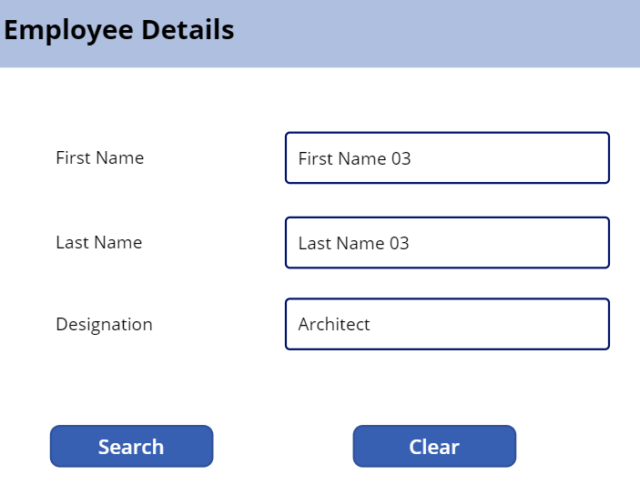Viewport: 640px width, 495px height.
Task: Click the Search button
Action: click(x=131, y=446)
